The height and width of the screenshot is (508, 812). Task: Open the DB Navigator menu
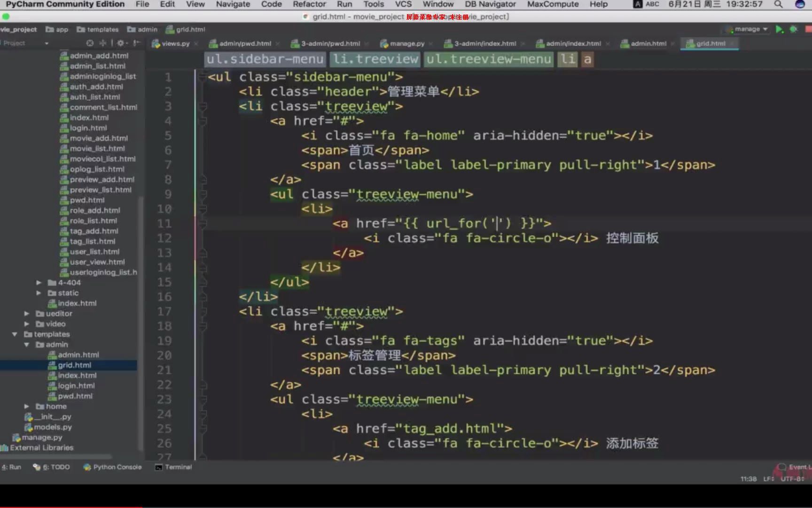(490, 4)
